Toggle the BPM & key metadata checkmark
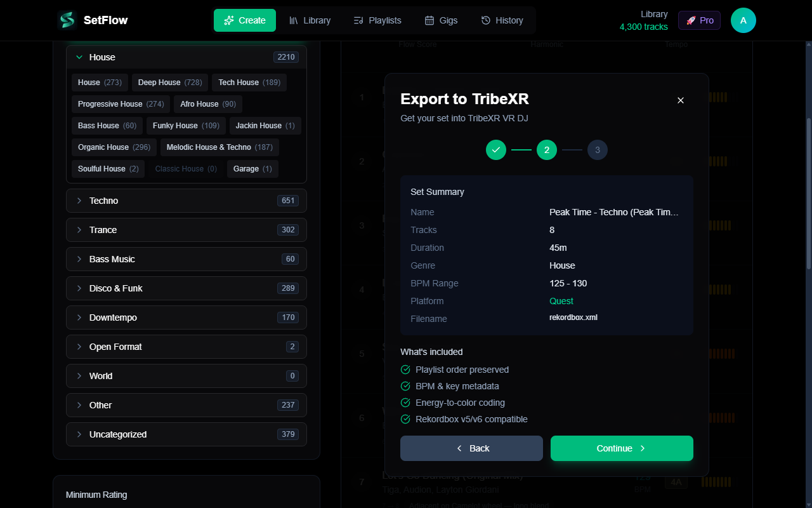The height and width of the screenshot is (508, 812). pos(405,386)
